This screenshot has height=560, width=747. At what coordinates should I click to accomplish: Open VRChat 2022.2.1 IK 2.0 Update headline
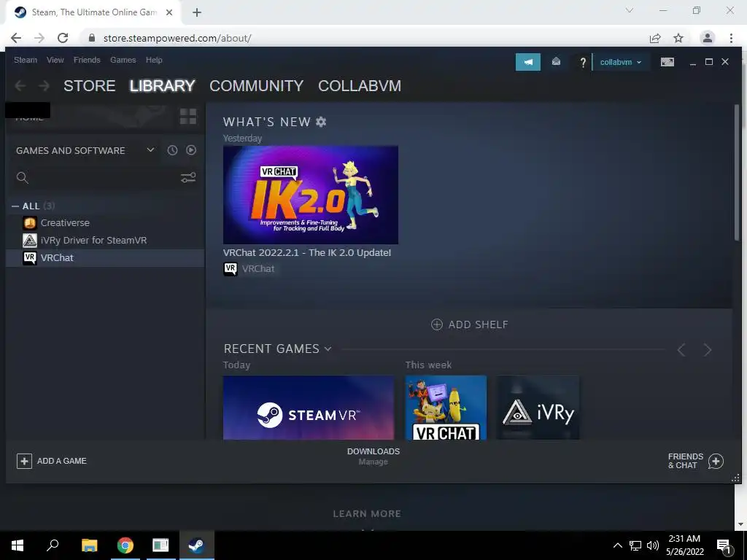[x=307, y=253]
